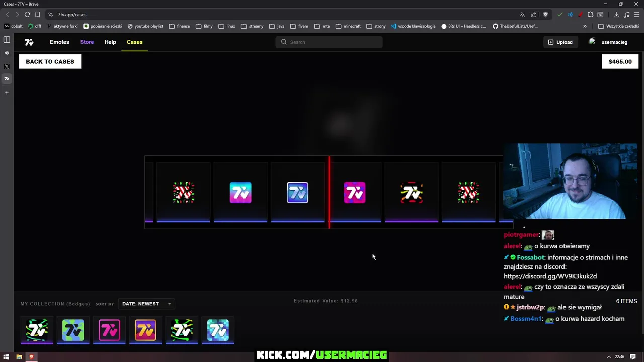Expand the finanse bookmark folder
Image resolution: width=644 pixels, height=362 pixels.
click(180, 26)
